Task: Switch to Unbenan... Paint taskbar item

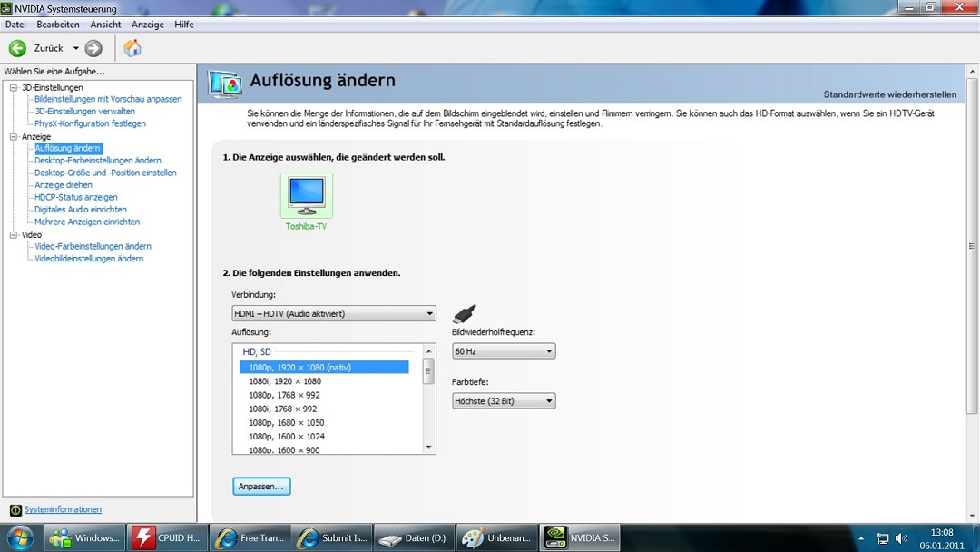Action: [497, 537]
